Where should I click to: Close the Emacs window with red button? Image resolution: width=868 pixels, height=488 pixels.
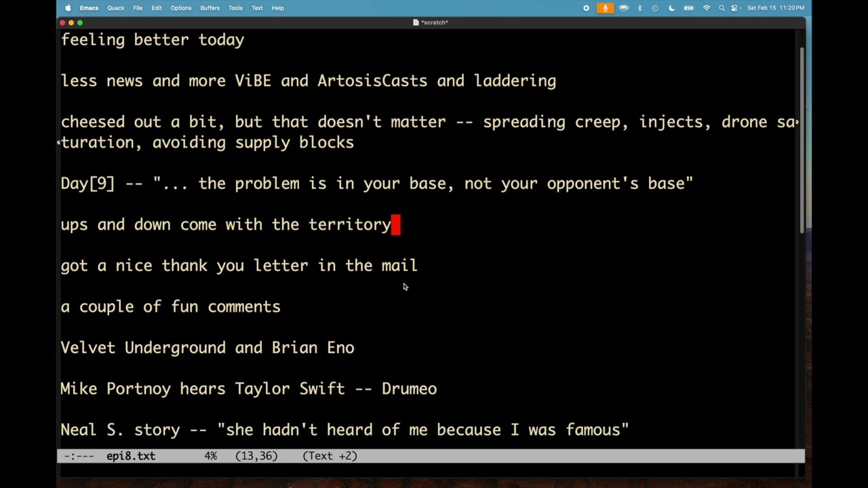point(62,22)
